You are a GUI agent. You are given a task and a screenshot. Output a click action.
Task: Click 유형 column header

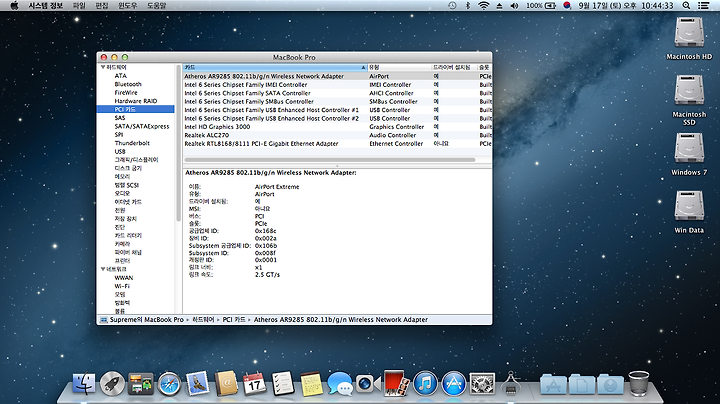tap(399, 67)
